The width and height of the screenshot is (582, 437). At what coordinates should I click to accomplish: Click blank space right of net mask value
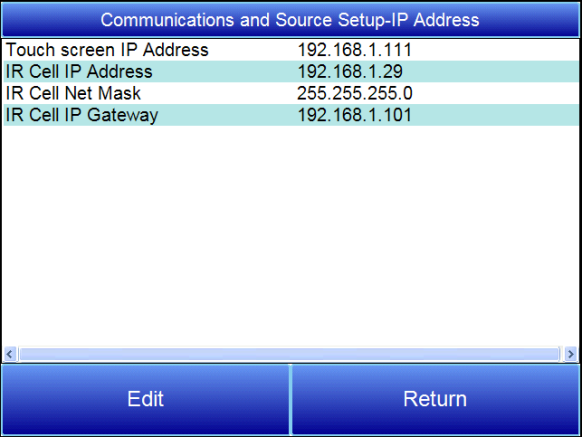(x=496, y=93)
